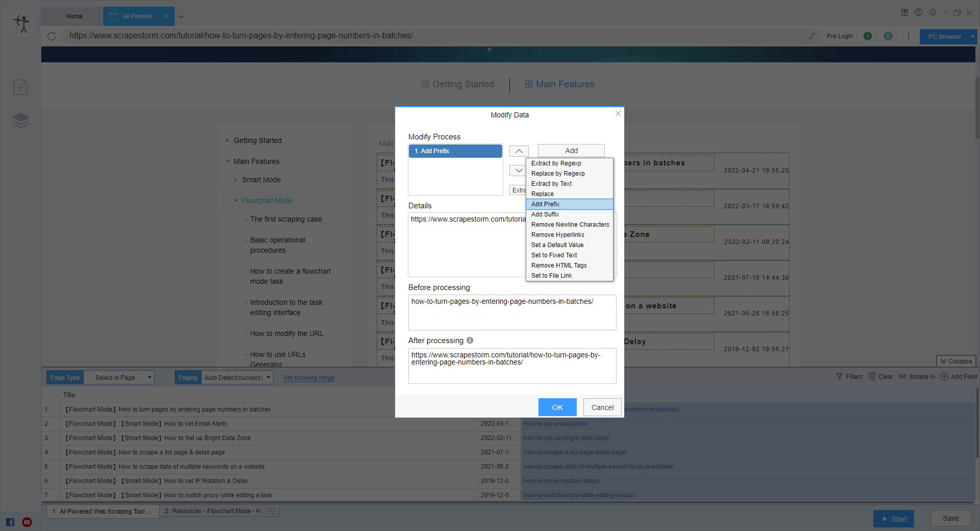Screen dimensions: 980x531
Task: Open the Auto Detect paging dropdown
Action: click(236, 377)
